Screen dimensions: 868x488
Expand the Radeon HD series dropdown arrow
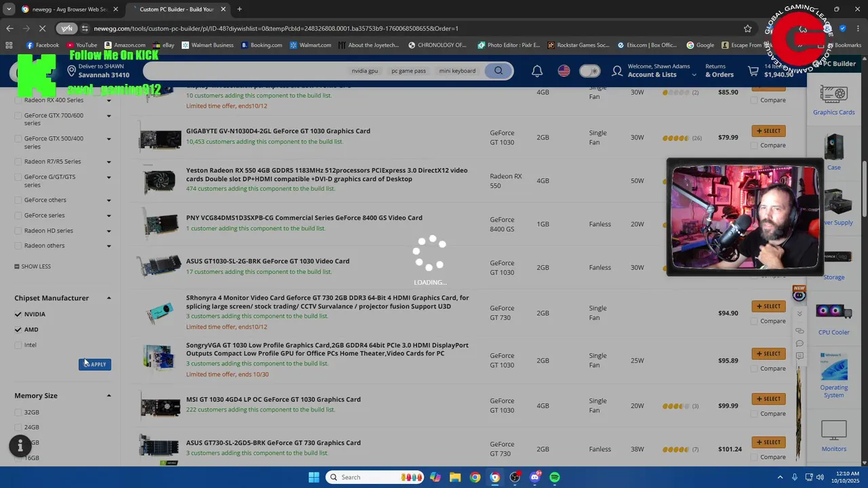108,231
